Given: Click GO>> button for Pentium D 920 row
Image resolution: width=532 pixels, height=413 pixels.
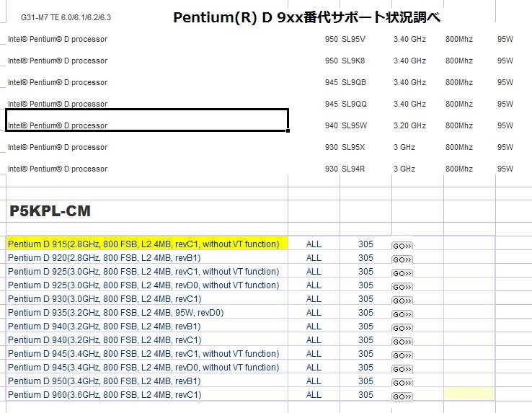Looking at the screenshot, I should 402,259.
